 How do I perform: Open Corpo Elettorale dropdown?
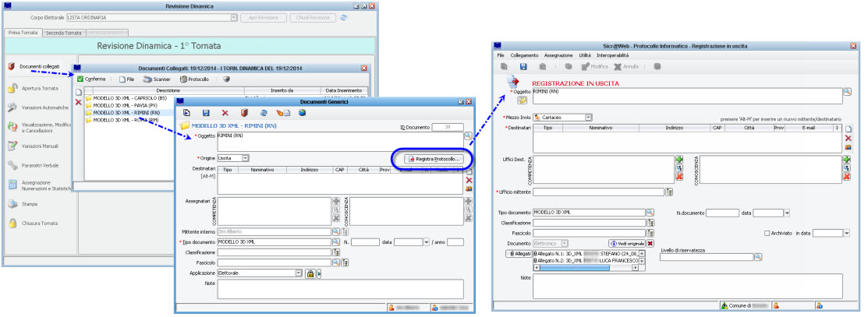click(x=236, y=18)
